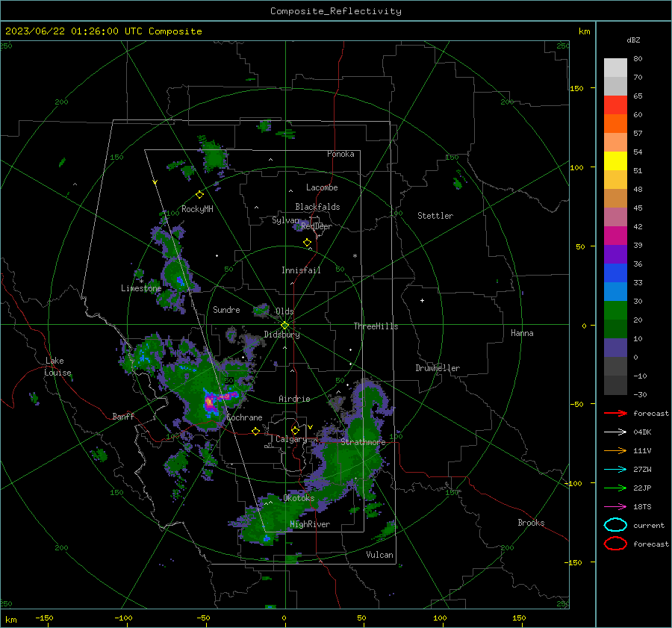Click the Stettler city label
The height and width of the screenshot is (628, 672).
(x=435, y=216)
